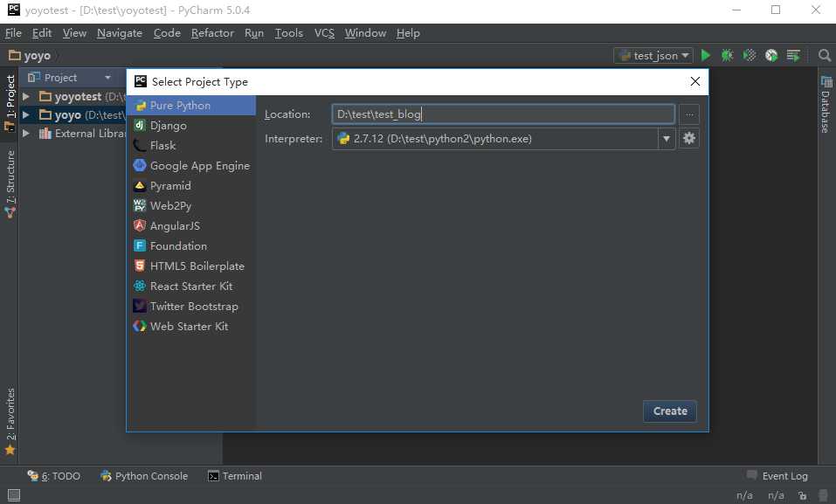
Task: Run with coverage icon in the toolbar
Action: (750, 56)
